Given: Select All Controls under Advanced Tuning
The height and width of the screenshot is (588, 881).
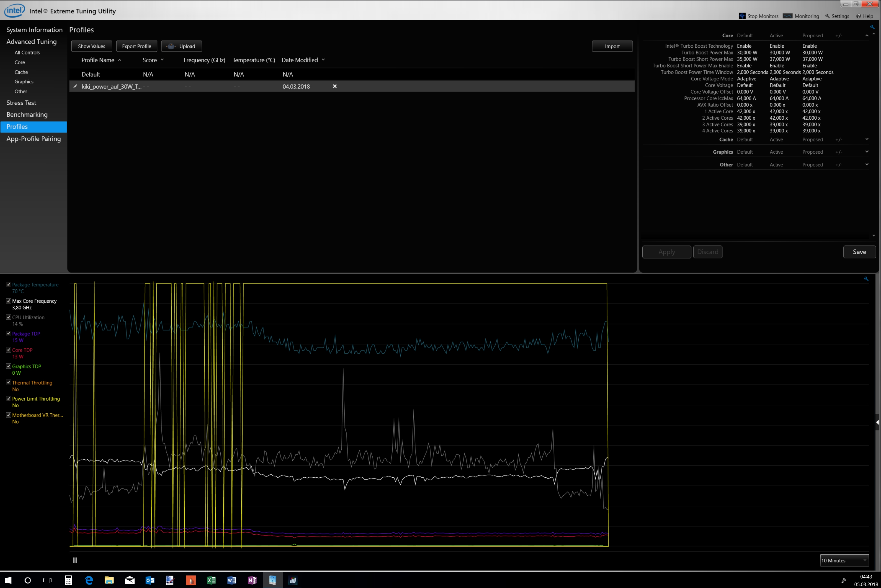Looking at the screenshot, I should click(27, 53).
